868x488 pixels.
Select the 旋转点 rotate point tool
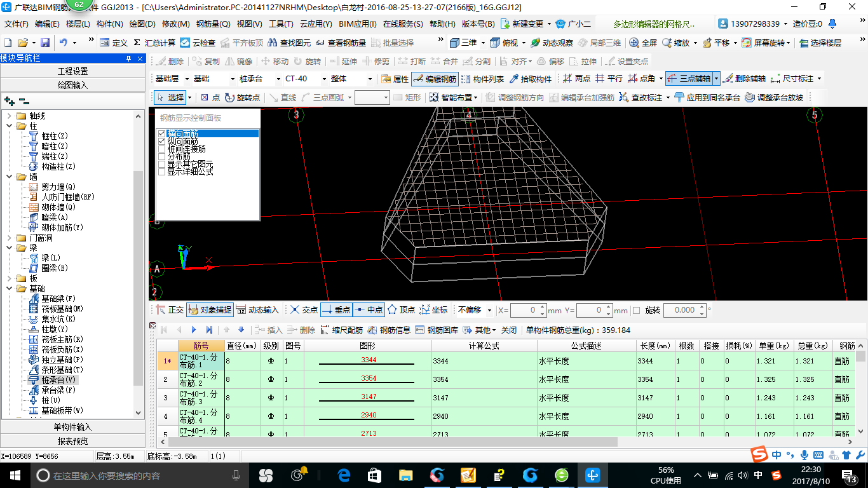[x=242, y=97]
